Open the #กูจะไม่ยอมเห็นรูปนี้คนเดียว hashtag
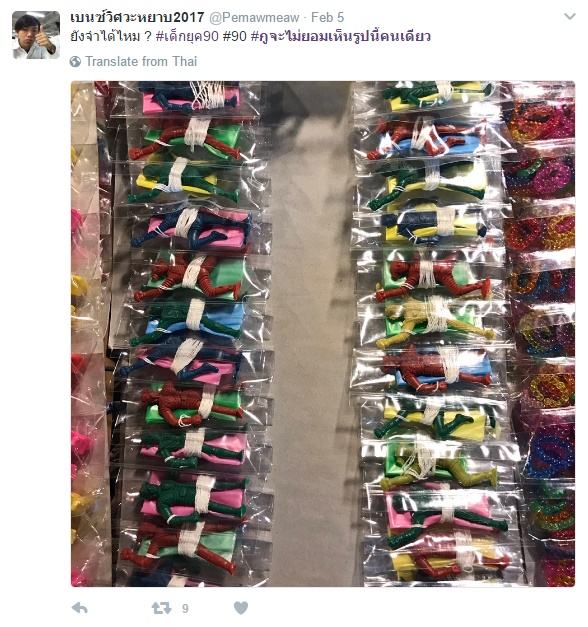 point(340,36)
